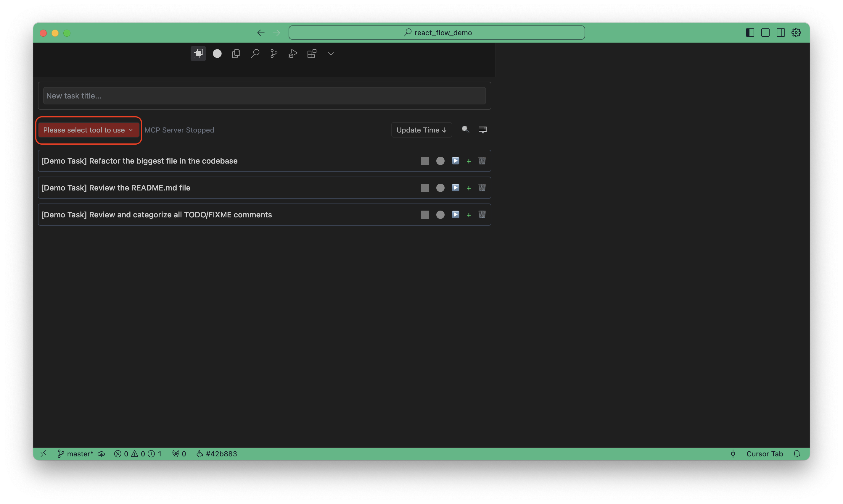Open the master branch menu in status bar

(x=75, y=454)
